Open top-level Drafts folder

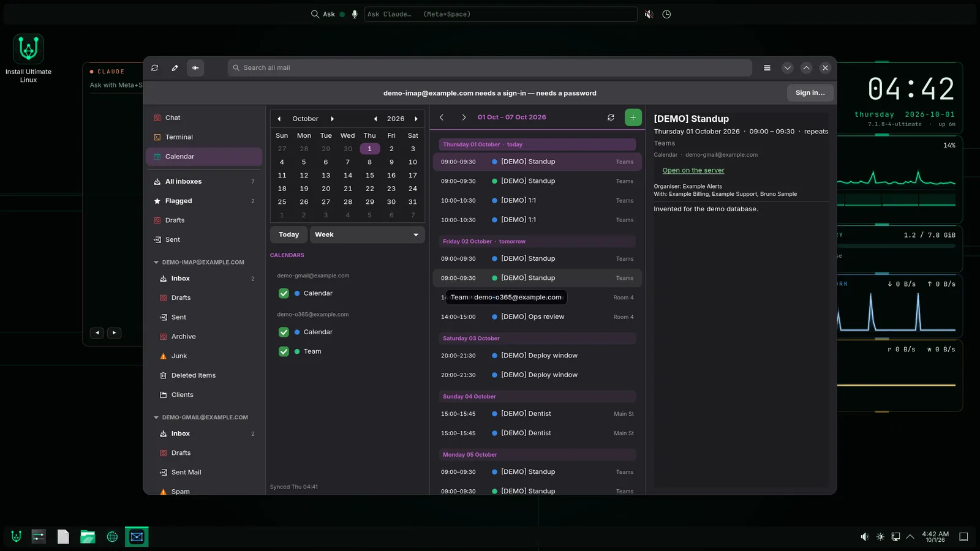[x=204, y=220]
